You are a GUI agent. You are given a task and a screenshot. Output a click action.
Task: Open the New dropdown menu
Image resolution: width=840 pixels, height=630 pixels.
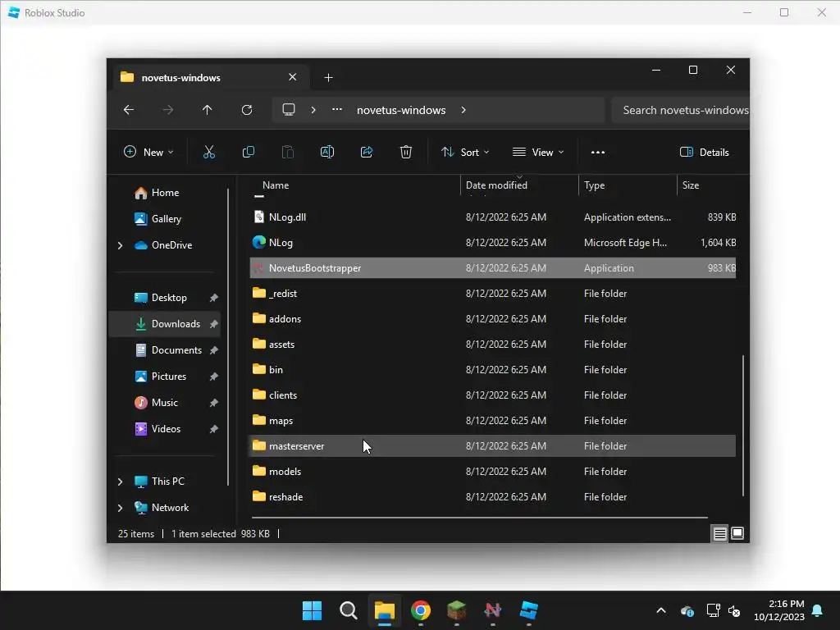[x=148, y=152]
